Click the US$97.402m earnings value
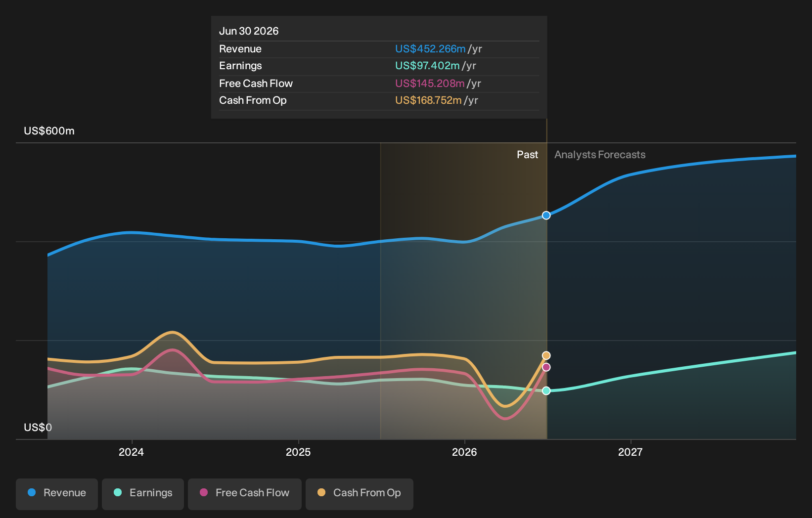812x518 pixels. point(427,66)
